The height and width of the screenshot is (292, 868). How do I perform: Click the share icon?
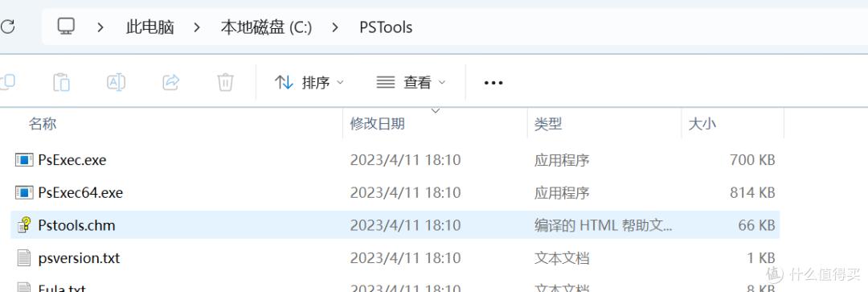click(171, 83)
